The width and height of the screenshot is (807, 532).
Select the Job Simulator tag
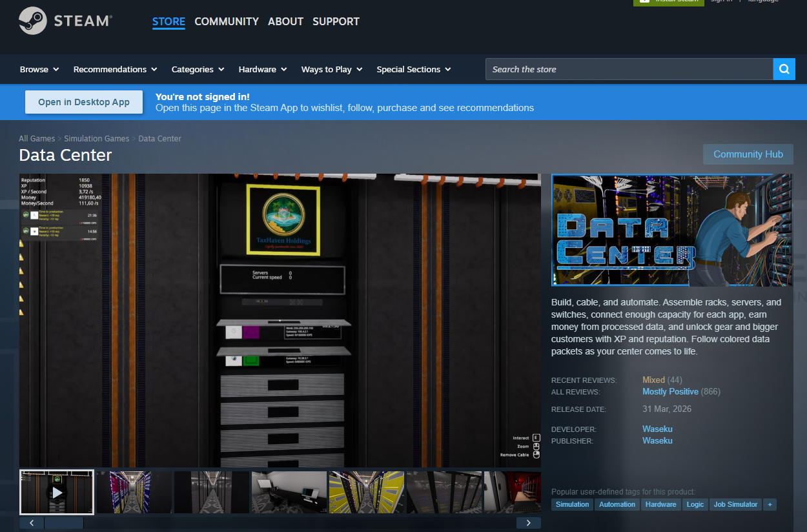click(735, 504)
